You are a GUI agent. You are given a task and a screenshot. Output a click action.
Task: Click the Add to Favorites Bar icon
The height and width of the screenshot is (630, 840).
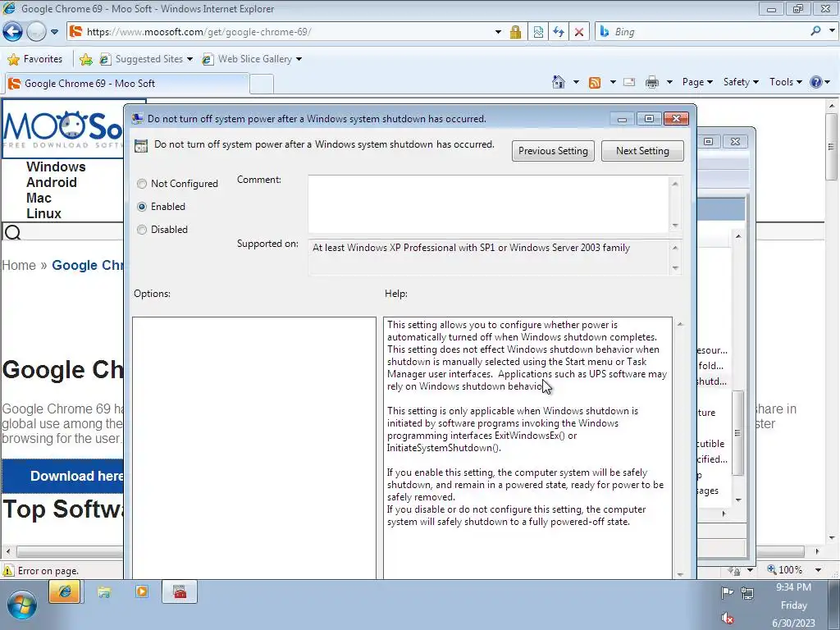(x=85, y=59)
